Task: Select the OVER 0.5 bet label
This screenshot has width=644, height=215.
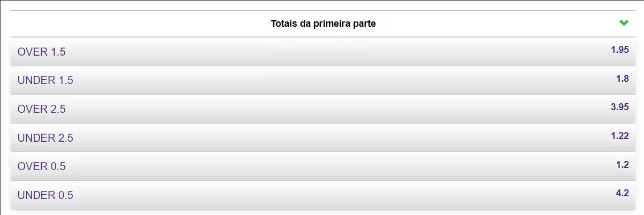Action: (x=42, y=166)
